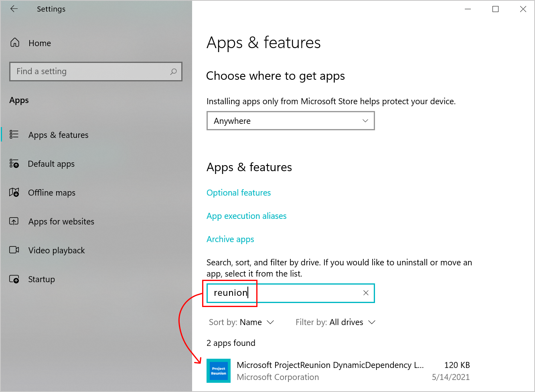Viewport: 535px width, 392px height.
Task: Click the 120 KB size value
Action: pyautogui.click(x=457, y=365)
